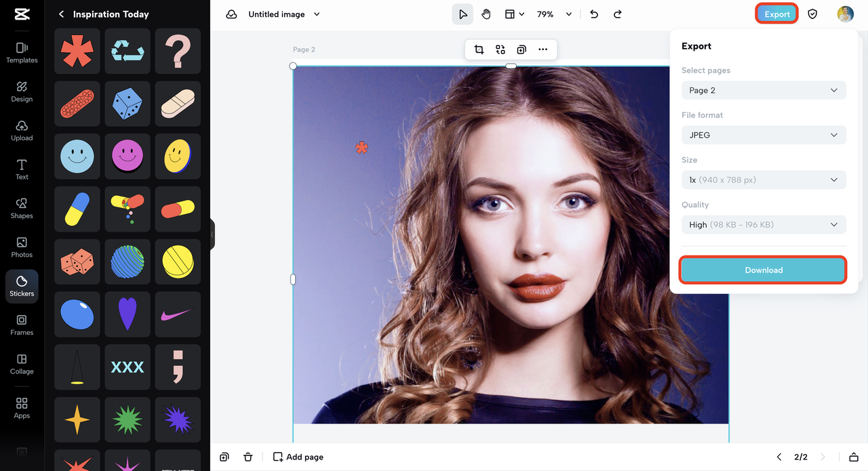Click the duplicate icon in floating toolbar
Viewport: 868px width, 471px height.
pos(521,49)
